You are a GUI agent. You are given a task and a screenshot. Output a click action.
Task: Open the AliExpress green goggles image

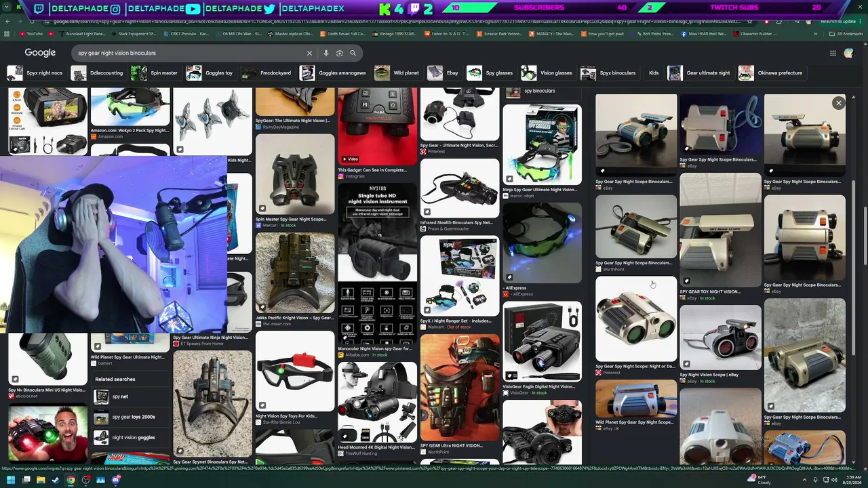pyautogui.click(x=542, y=243)
